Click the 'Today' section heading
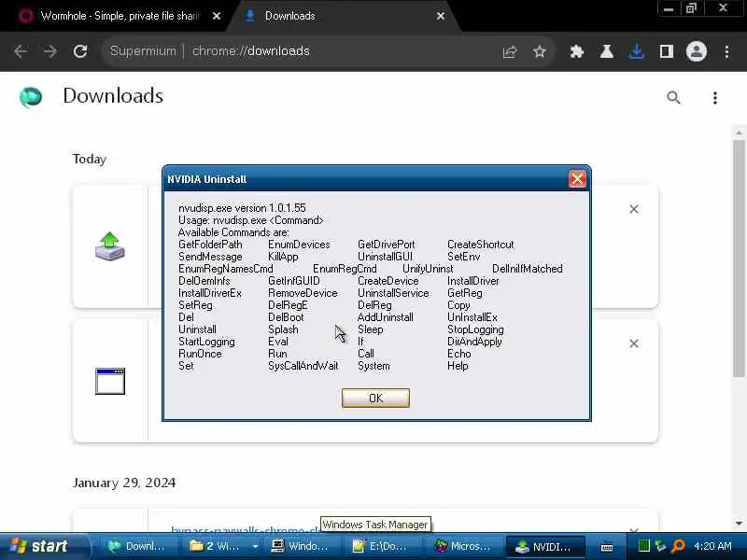The image size is (747, 560). [90, 159]
